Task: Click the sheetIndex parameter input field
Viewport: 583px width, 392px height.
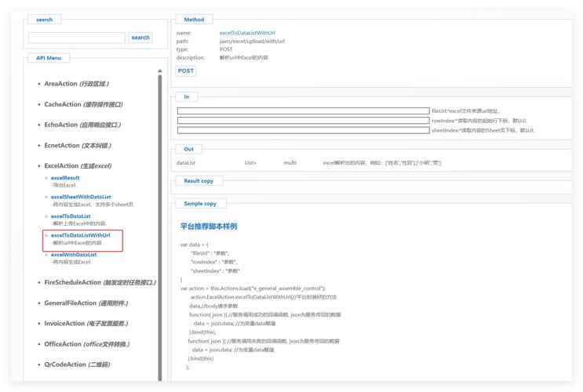Action: 304,130
